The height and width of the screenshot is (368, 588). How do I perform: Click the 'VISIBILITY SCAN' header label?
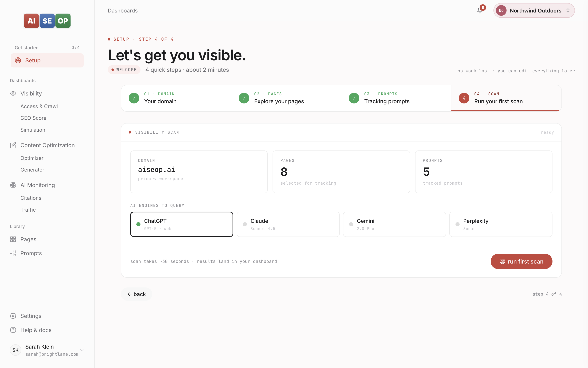coord(157,132)
